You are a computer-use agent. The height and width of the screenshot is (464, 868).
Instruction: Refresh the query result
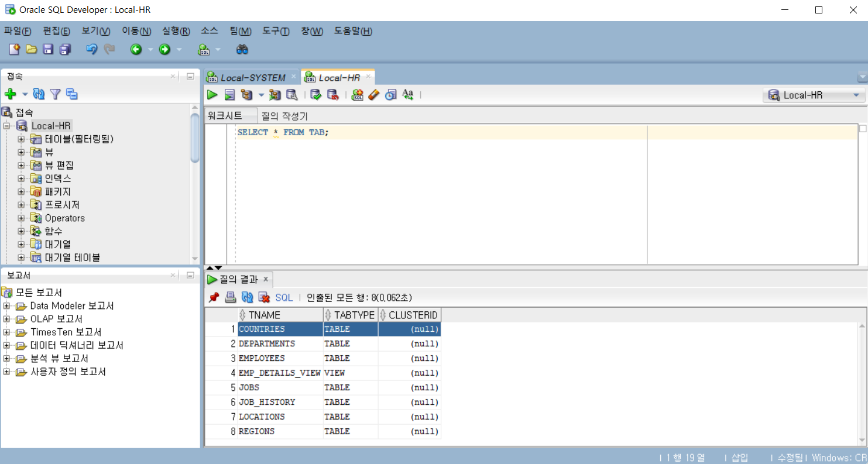[247, 297]
